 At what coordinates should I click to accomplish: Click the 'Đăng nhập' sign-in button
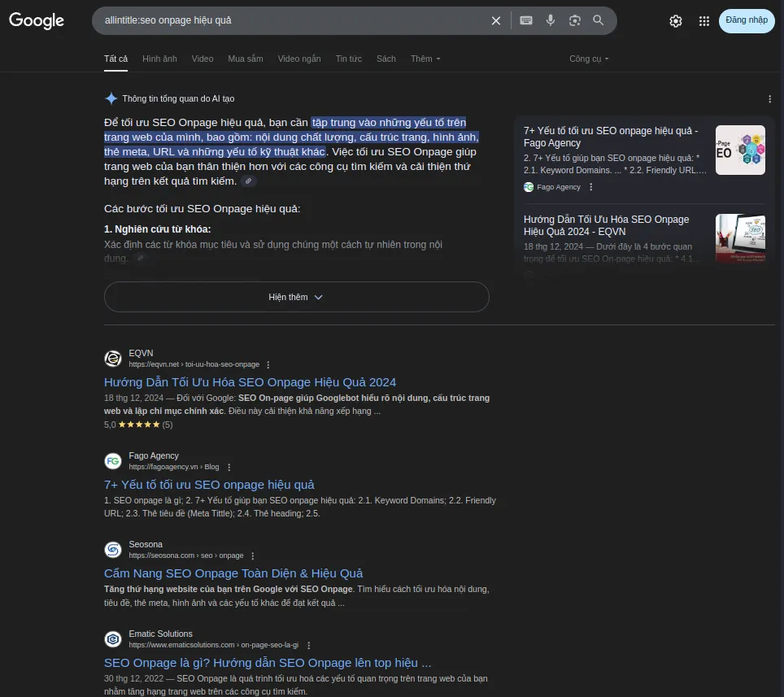pos(747,20)
